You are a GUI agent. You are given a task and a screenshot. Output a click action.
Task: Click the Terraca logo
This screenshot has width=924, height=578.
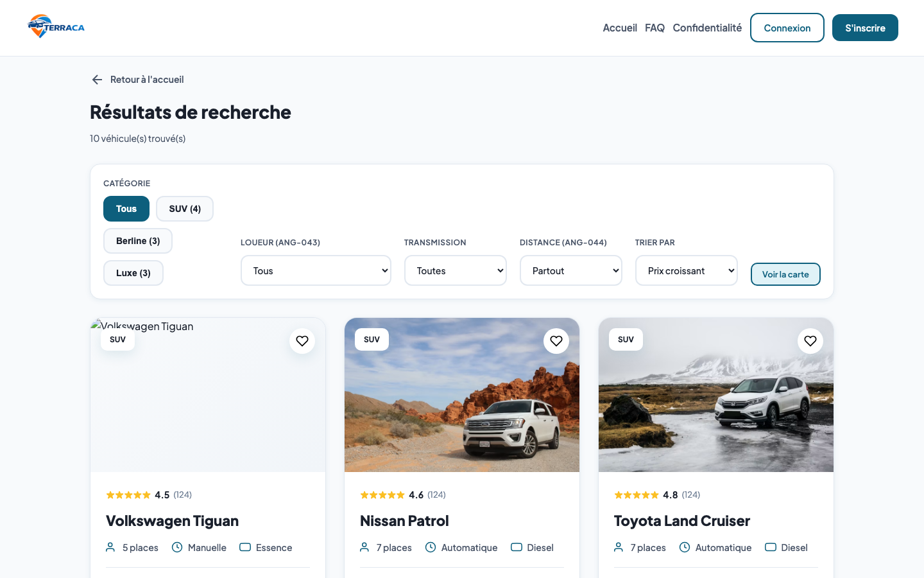click(x=56, y=27)
